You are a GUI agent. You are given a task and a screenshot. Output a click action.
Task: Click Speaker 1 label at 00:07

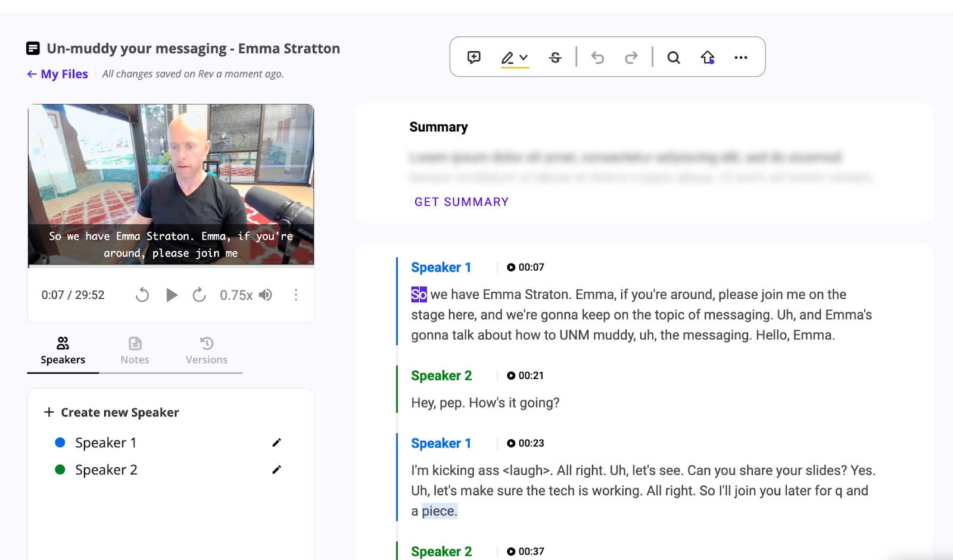[441, 268]
